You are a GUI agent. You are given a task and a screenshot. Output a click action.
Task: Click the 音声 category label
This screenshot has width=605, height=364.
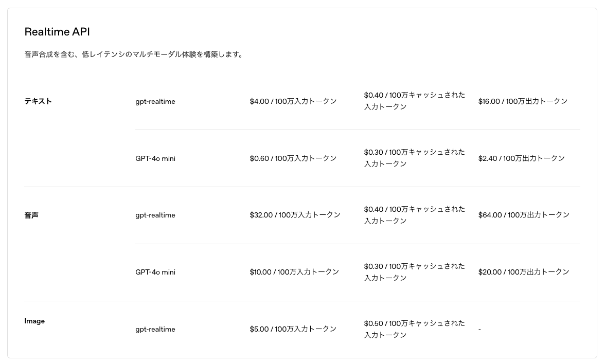31,215
